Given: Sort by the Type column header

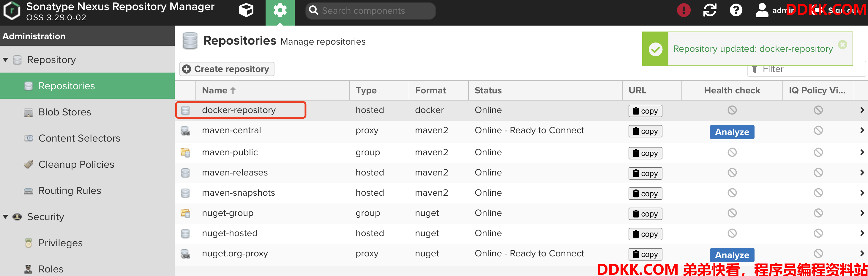Looking at the screenshot, I should tap(379, 90).
